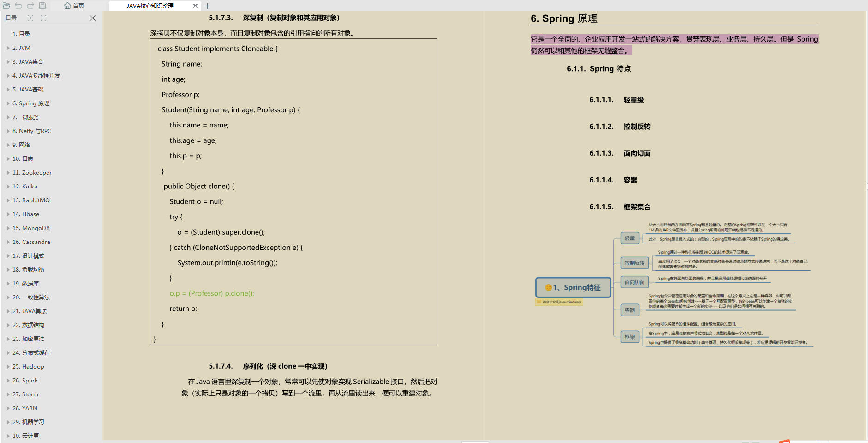The image size is (868, 443).
Task: Close the 目录 outline panel
Action: [93, 18]
